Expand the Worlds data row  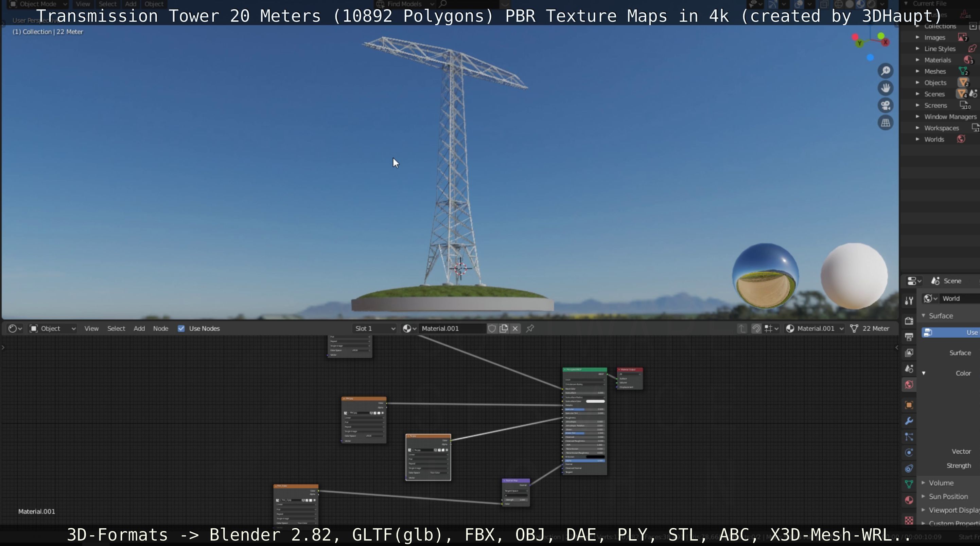pyautogui.click(x=917, y=139)
